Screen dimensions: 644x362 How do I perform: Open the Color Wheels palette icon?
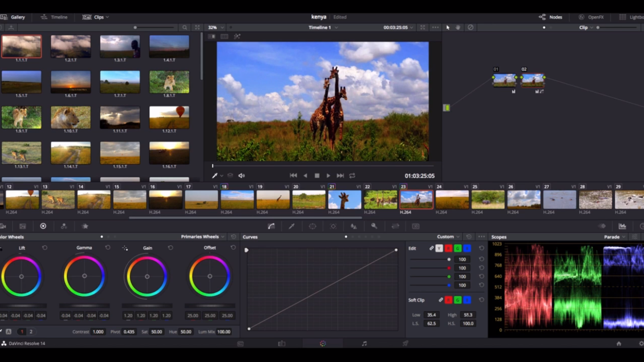click(43, 226)
